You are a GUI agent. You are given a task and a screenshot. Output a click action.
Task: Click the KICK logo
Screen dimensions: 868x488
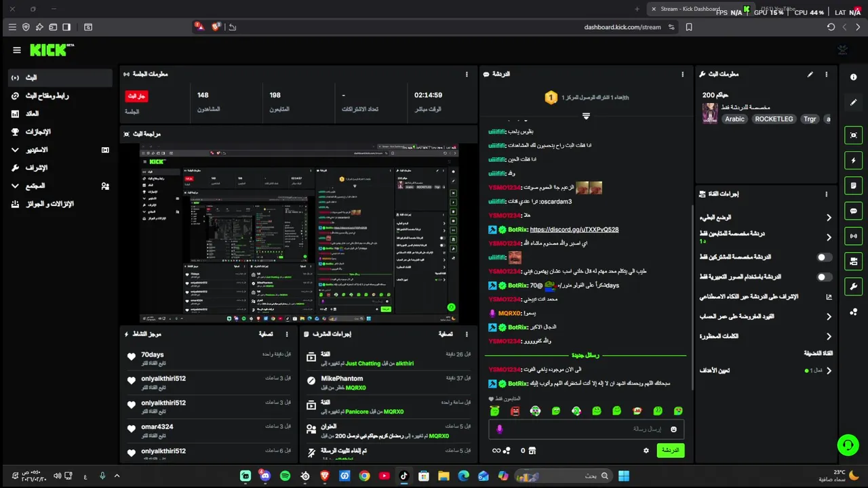[52, 50]
